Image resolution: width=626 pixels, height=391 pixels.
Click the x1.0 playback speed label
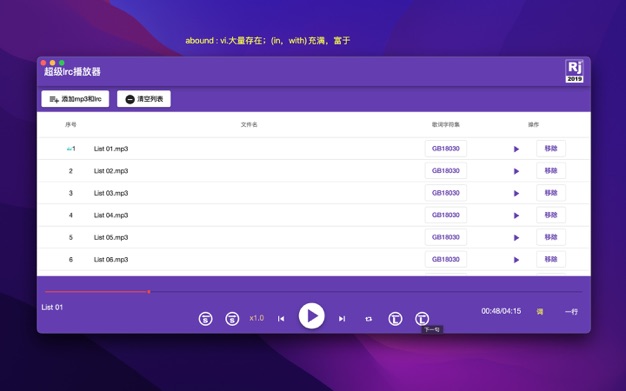tap(257, 318)
